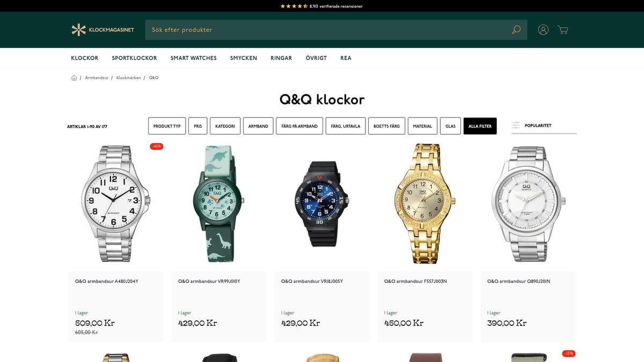Expand the Produkt typ filter
Viewport: 644px width, 362px height.
[x=167, y=126]
